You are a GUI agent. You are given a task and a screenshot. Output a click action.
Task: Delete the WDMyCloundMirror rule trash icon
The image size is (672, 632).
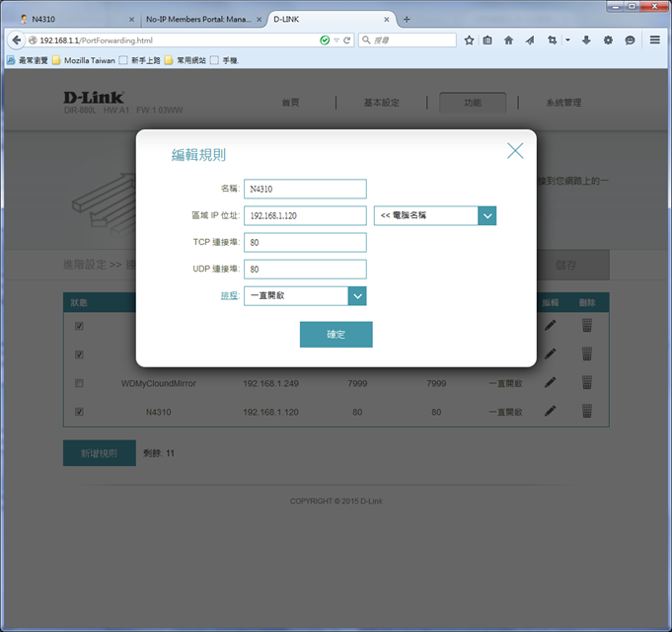point(587,382)
